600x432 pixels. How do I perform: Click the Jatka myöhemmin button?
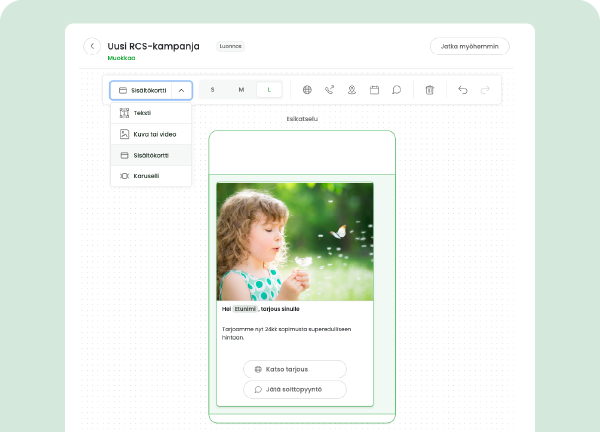pos(470,46)
